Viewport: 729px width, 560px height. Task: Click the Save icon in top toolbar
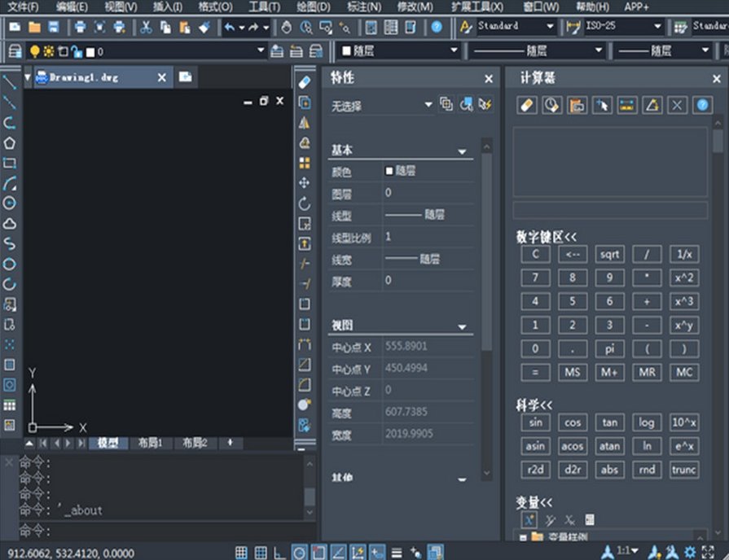coord(54,27)
